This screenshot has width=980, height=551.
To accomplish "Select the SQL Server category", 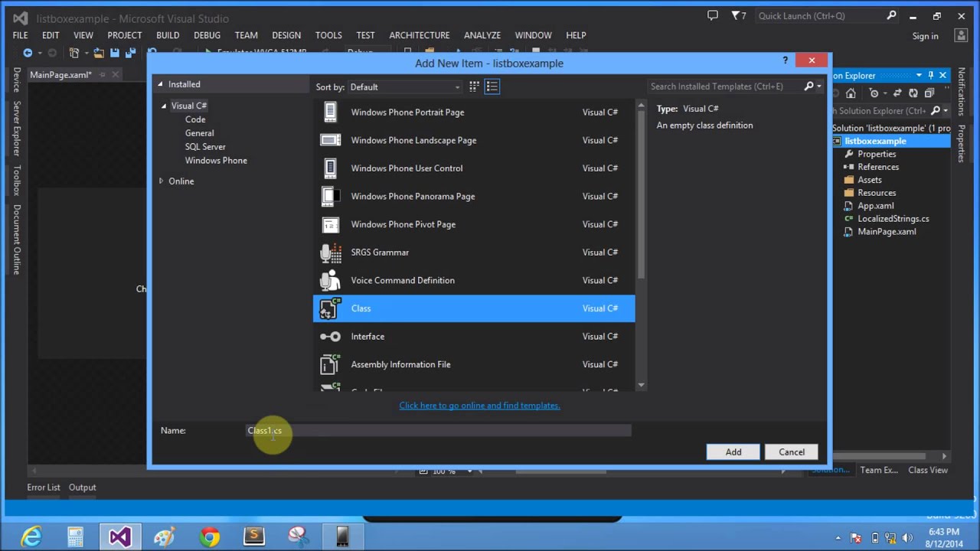I will 205,147.
